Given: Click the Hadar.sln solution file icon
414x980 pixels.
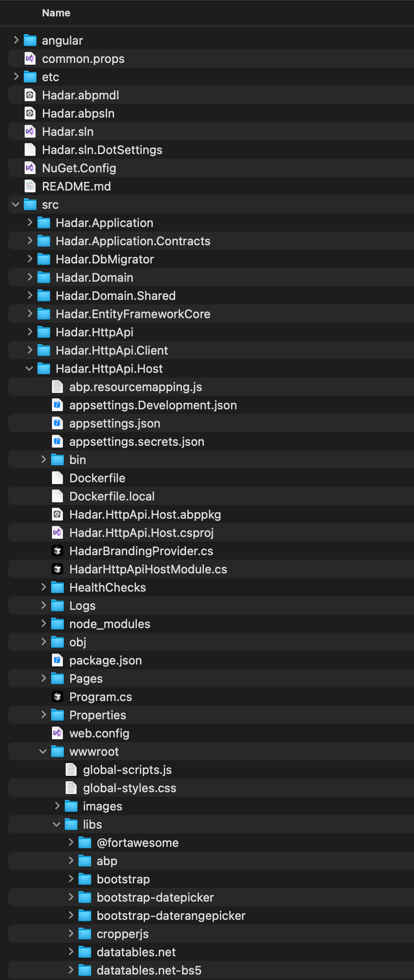Looking at the screenshot, I should coord(30,131).
